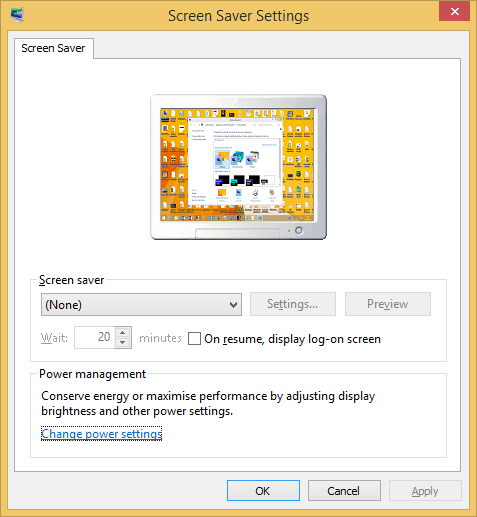Click the Screen Saver Settings title text

(x=239, y=16)
